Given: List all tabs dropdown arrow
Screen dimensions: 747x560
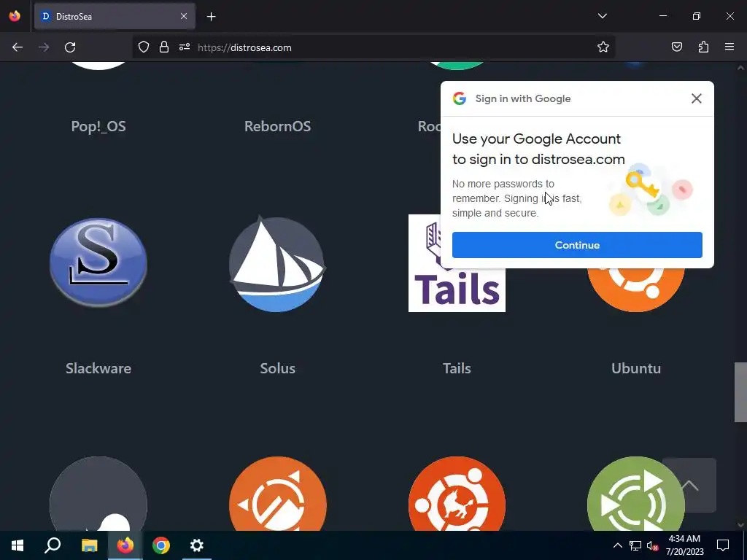Looking at the screenshot, I should 602,16.
